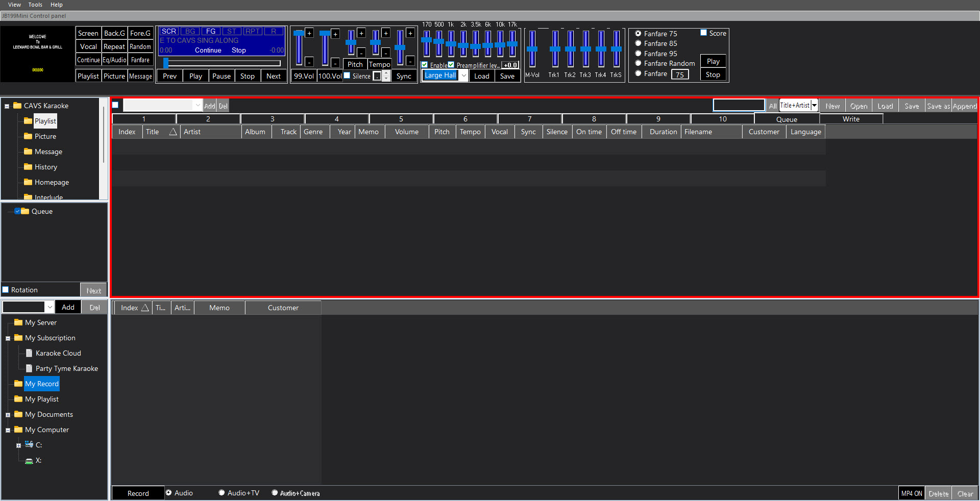Click the Party Tyme Karaoke document icon
The height and width of the screenshot is (501, 980).
(29, 368)
